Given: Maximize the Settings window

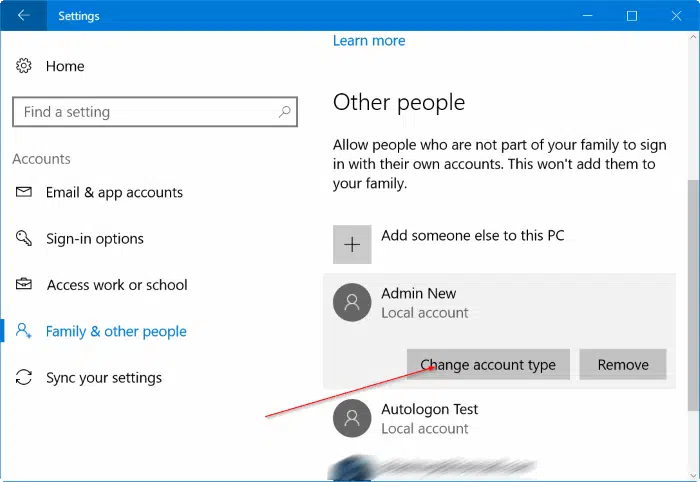Looking at the screenshot, I should pos(632,16).
